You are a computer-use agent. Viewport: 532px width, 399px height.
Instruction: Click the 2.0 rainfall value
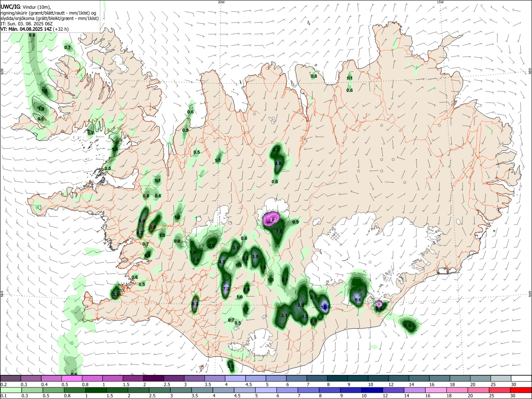212,246
